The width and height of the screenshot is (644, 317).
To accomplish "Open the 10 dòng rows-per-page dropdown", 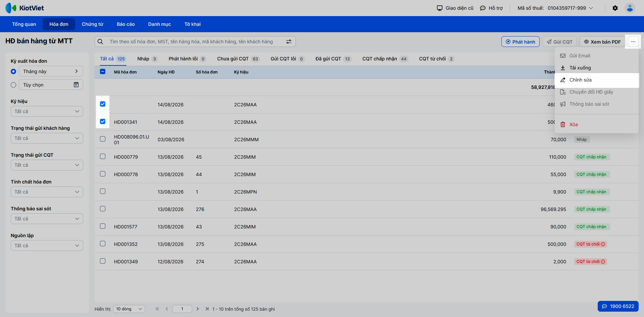I will pos(129,309).
